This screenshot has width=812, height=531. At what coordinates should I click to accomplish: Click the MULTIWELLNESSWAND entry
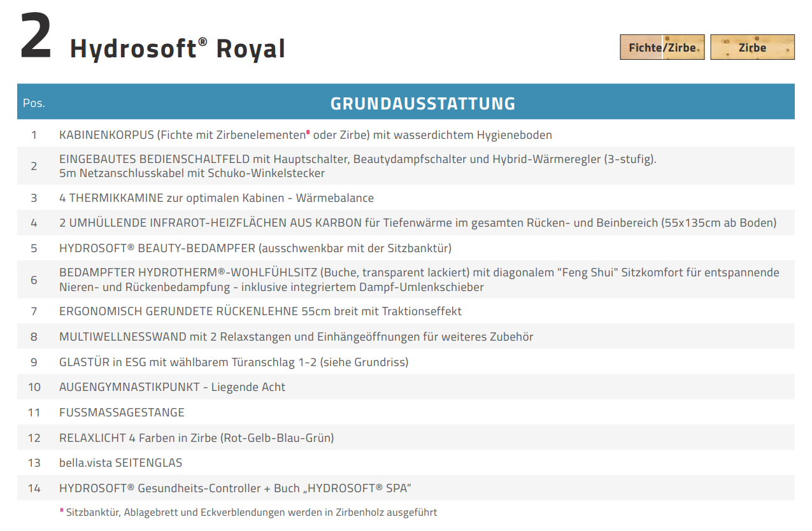(296, 337)
